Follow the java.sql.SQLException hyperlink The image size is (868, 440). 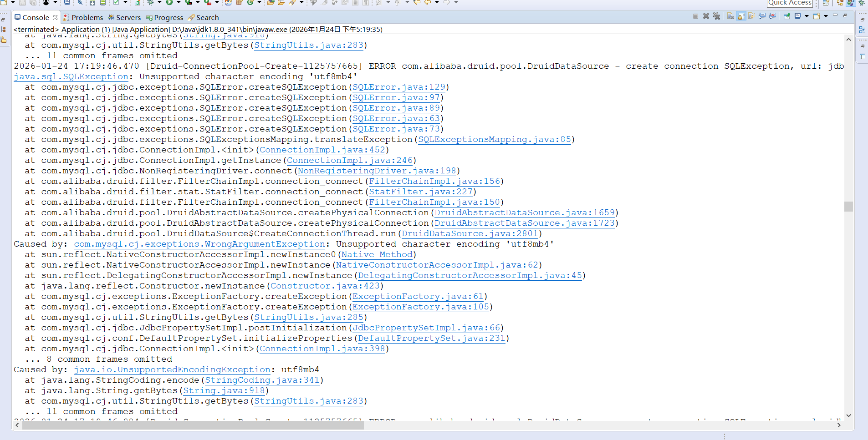click(70, 76)
